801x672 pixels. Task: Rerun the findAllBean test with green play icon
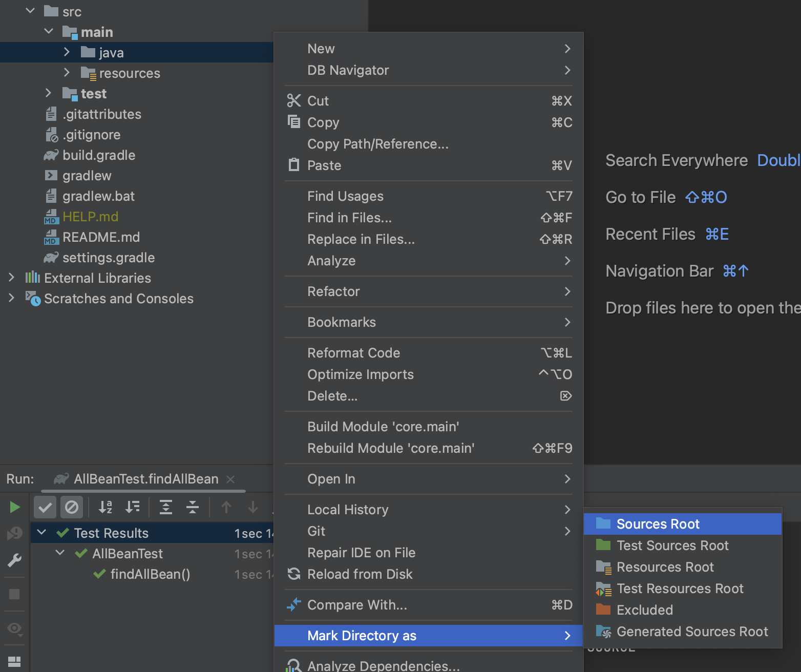(14, 507)
